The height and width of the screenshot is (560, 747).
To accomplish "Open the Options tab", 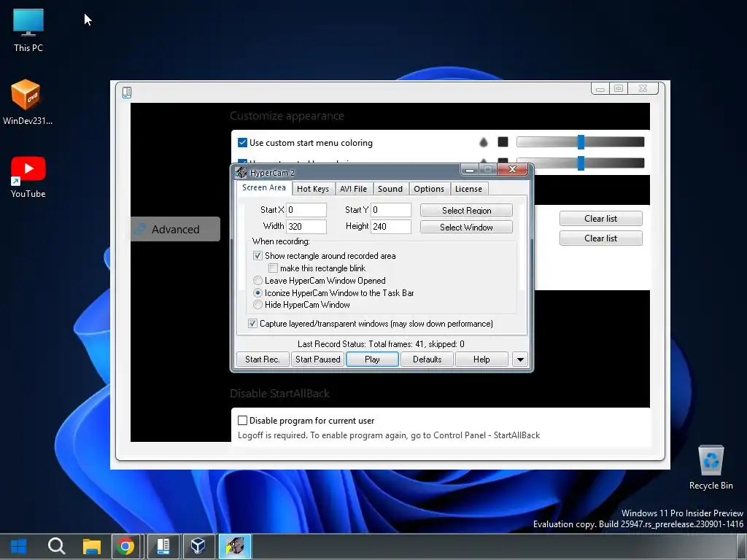I will (x=429, y=189).
